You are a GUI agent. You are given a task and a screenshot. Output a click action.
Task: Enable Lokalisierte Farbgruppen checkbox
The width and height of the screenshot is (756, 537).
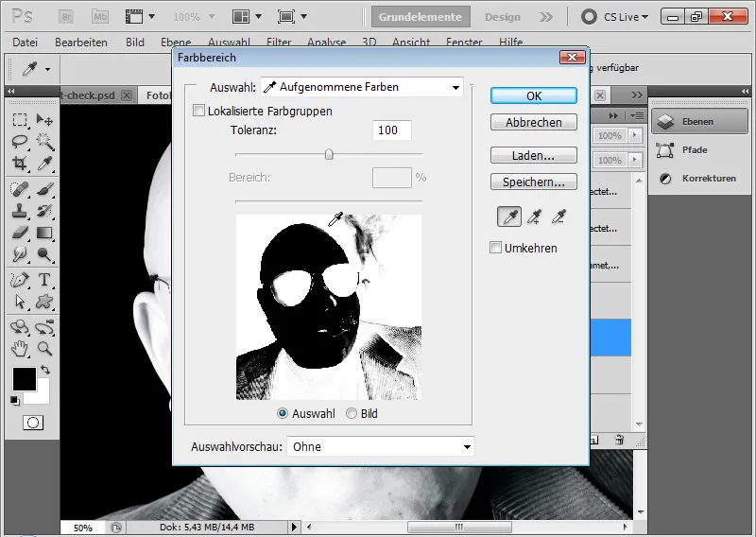click(198, 111)
